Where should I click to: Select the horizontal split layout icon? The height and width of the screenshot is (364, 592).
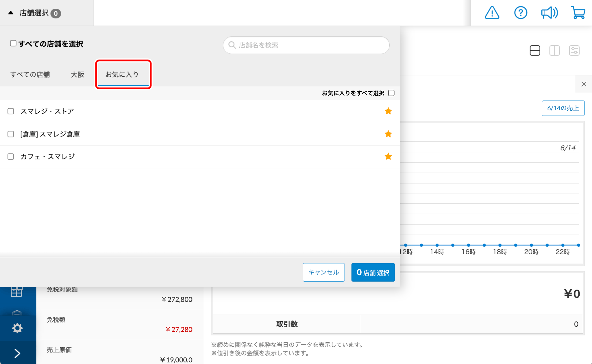[x=535, y=51]
